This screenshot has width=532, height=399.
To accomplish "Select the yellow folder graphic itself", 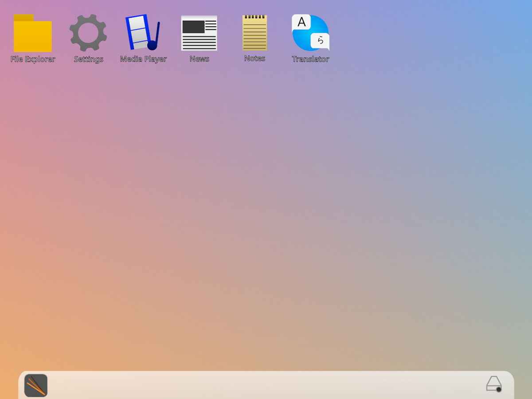I will [32, 35].
